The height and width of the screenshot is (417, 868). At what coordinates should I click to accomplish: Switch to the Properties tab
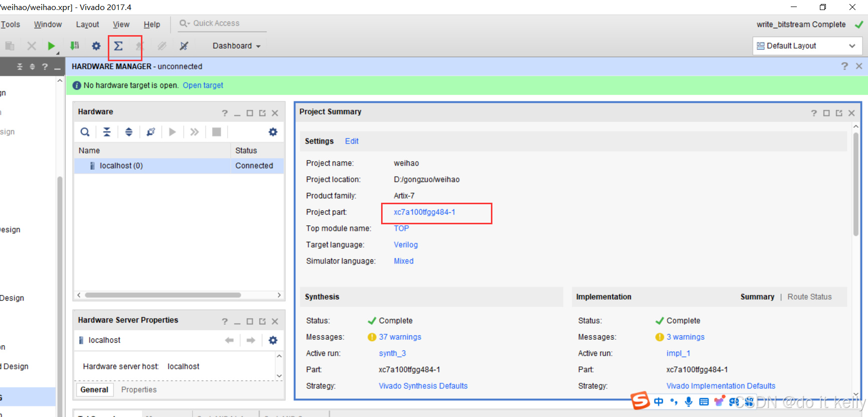[x=139, y=389]
